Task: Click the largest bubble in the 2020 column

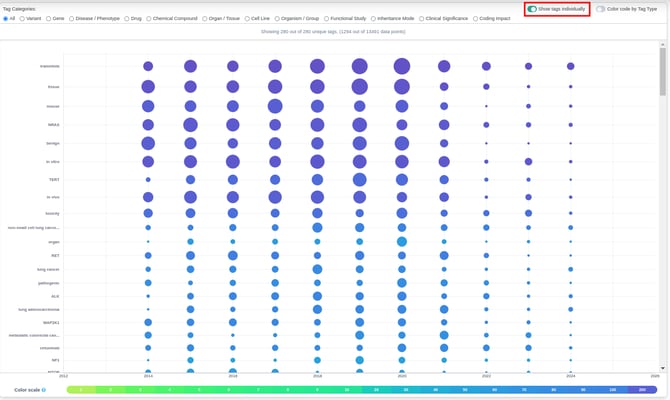Action: (x=402, y=66)
